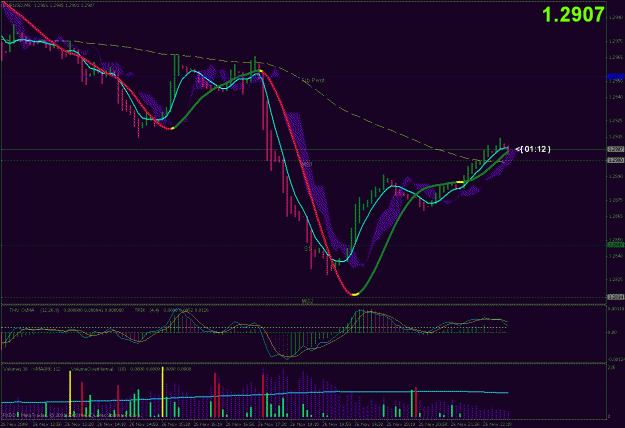Click the bottom support price tag on the axis
Image resolution: width=625 pixels, height=428 pixels.
pos(616,297)
